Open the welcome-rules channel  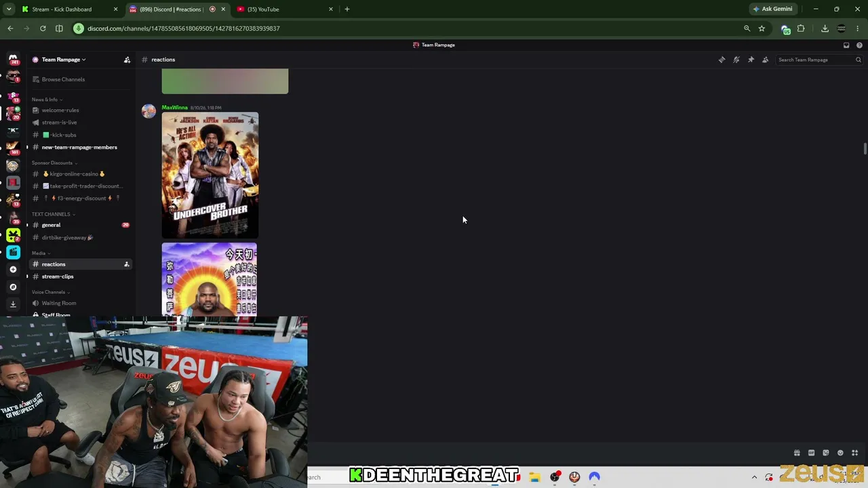tap(80, 110)
